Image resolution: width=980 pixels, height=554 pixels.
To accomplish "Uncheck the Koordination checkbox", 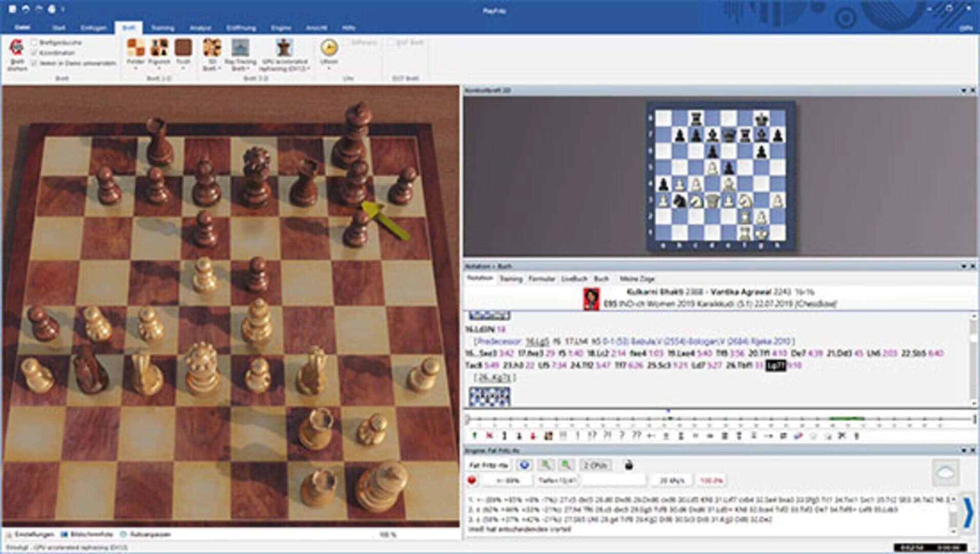I will [x=33, y=52].
